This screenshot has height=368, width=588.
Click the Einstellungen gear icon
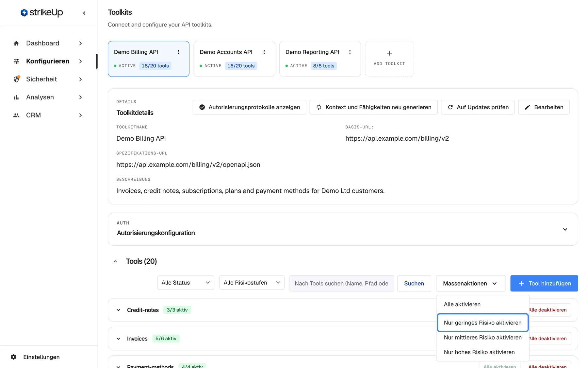[13, 357]
